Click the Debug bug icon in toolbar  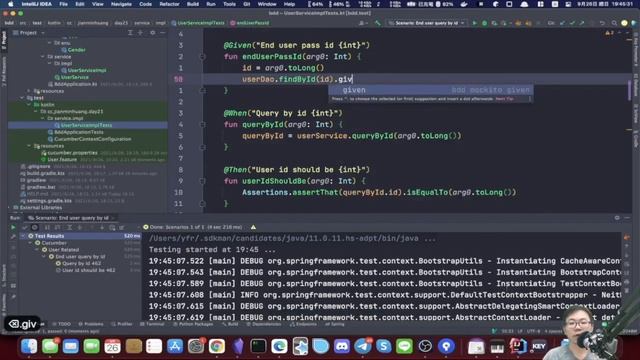pyautogui.click(x=484, y=23)
